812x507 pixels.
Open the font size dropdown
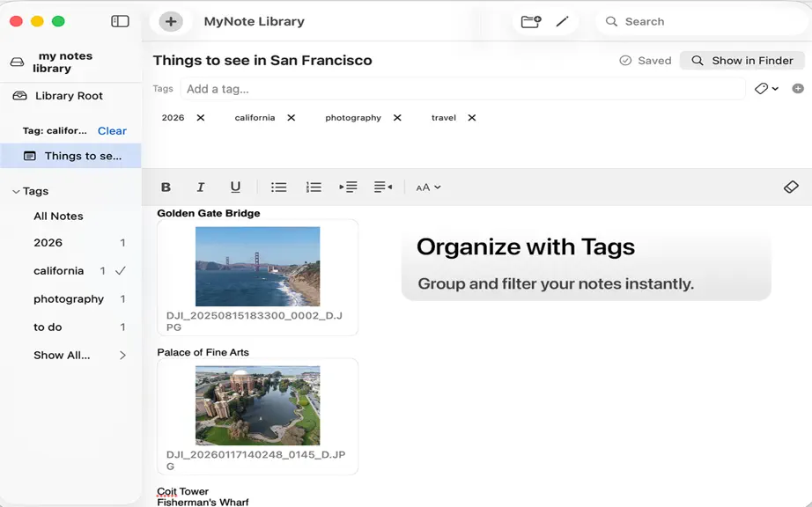point(428,187)
